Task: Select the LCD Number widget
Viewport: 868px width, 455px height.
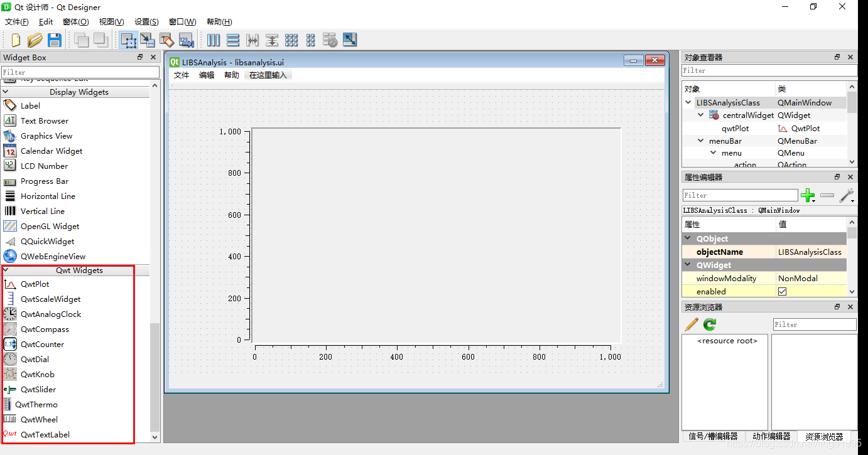Action: click(x=44, y=166)
